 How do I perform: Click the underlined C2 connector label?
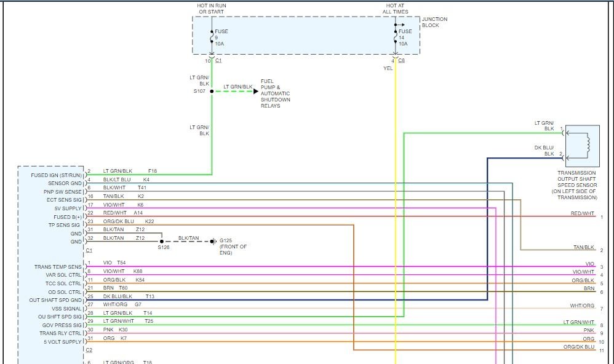click(x=89, y=350)
